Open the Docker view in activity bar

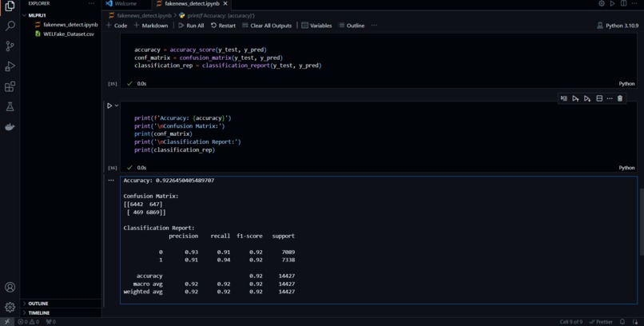click(10, 127)
